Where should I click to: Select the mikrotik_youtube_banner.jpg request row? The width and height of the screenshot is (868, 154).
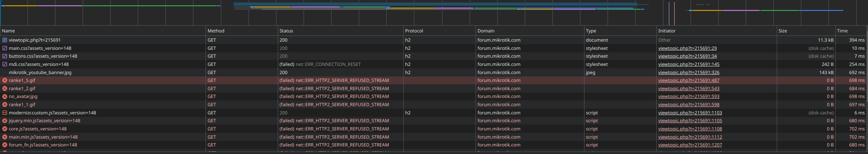pyautogui.click(x=40, y=72)
